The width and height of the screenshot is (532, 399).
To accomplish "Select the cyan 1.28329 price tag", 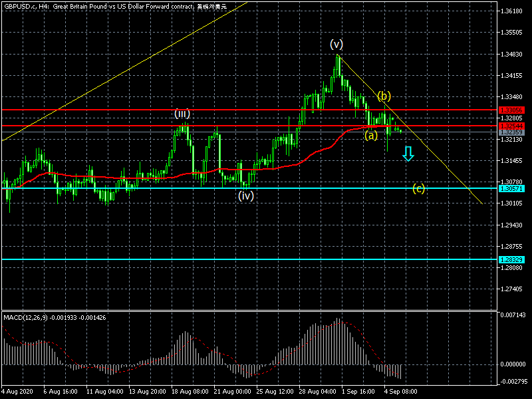I will (511, 260).
